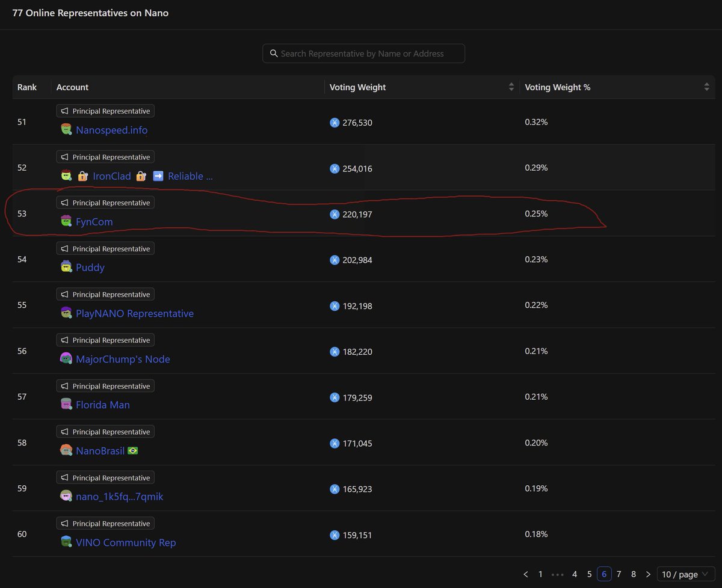Sort table by Voting Weight % column arrows
This screenshot has height=588, width=722.
pyautogui.click(x=706, y=87)
